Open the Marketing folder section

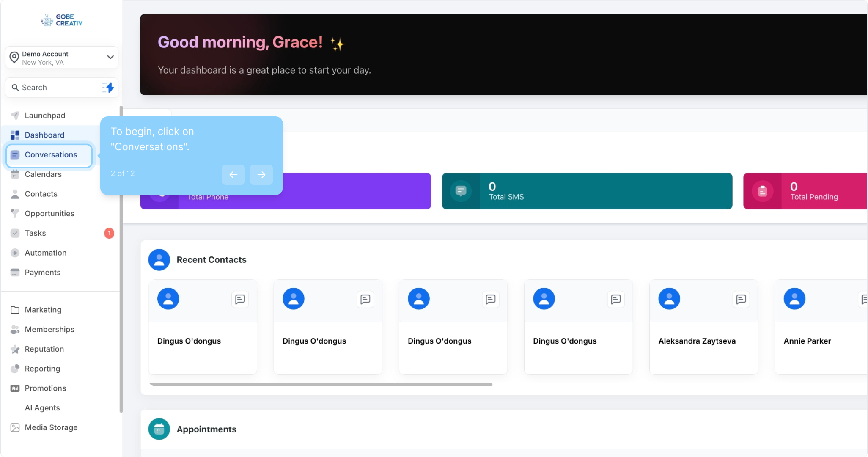click(43, 310)
